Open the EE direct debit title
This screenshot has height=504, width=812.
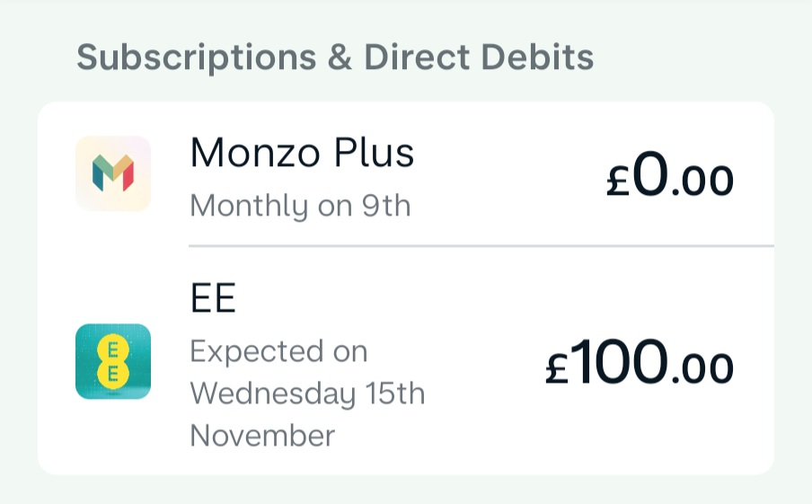[213, 298]
